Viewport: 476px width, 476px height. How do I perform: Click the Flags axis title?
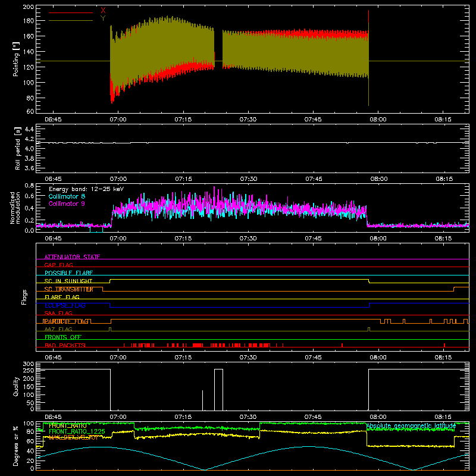tap(24, 297)
